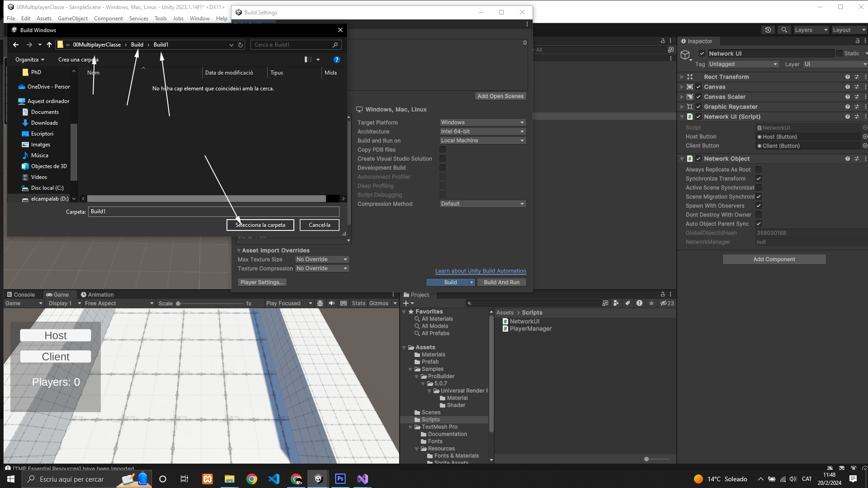Click the Selecciona la carpeta button
This screenshot has width=868, height=488.
(x=260, y=225)
